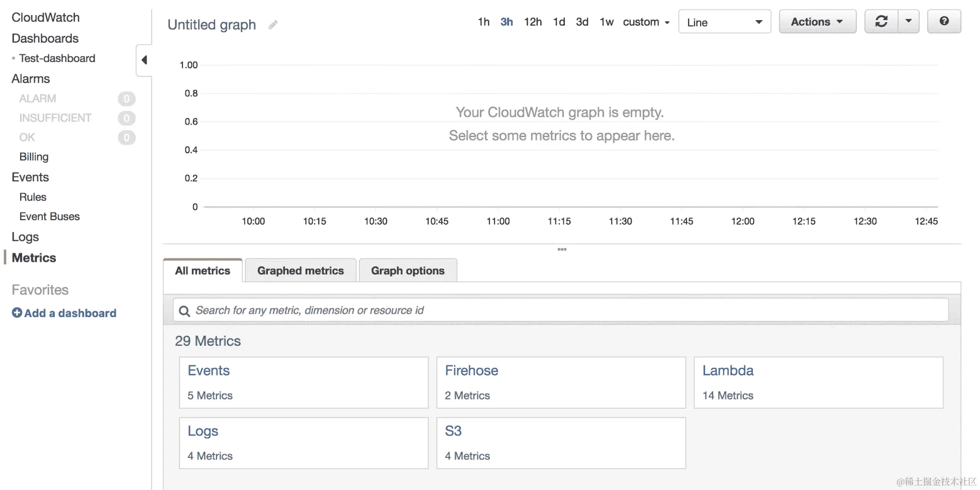This screenshot has width=980, height=490.
Task: Open Alarms section in sidebar
Action: click(x=31, y=79)
